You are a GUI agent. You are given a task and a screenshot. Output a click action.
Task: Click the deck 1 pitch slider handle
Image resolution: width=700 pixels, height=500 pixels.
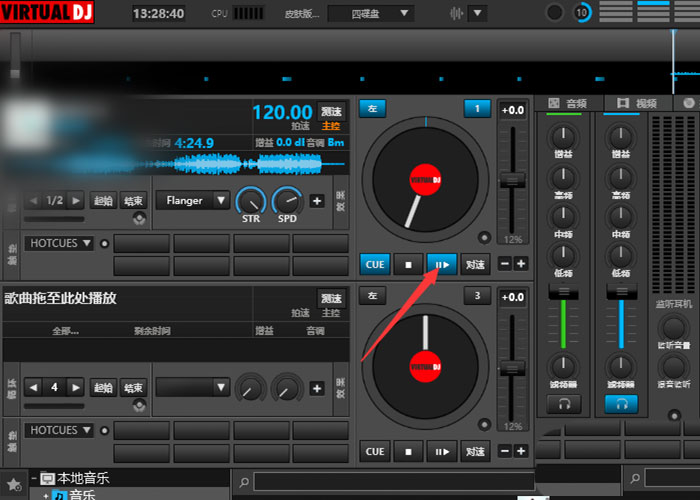coord(512,181)
